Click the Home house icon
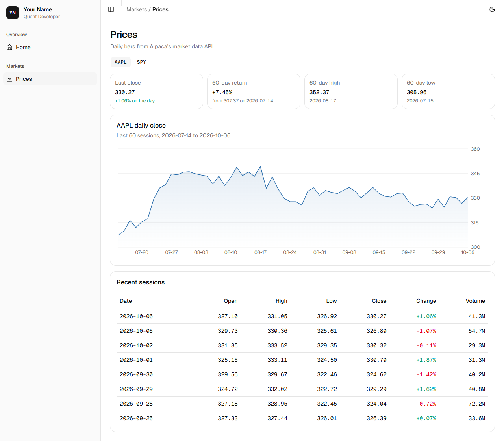The image size is (504, 441). pos(9,47)
